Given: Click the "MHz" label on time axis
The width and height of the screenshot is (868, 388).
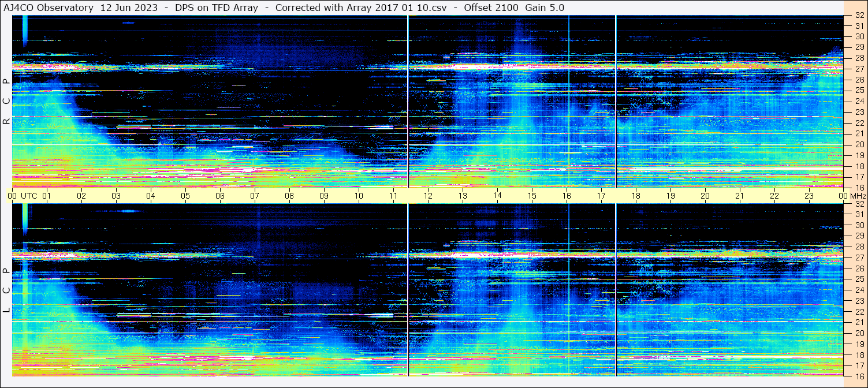Looking at the screenshot, I should [858, 196].
